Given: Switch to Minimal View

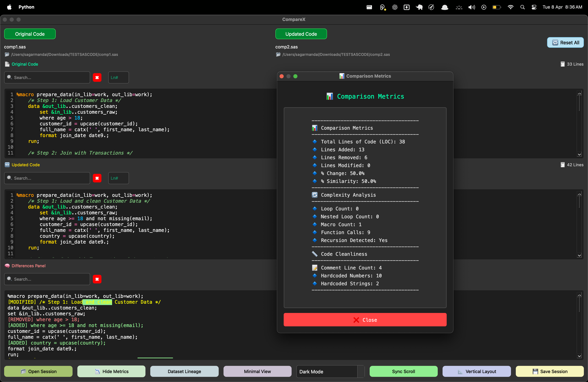Looking at the screenshot, I should (x=257, y=371).
